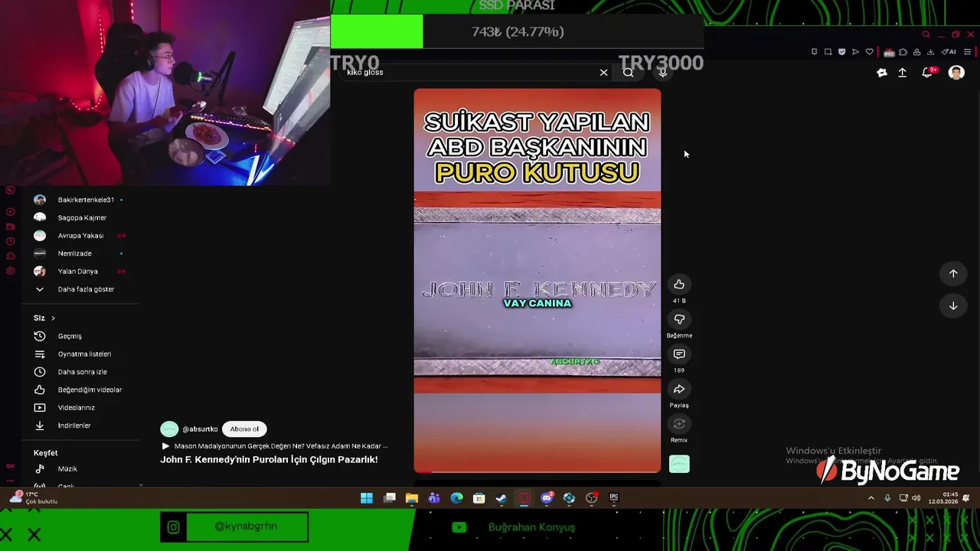Like the short with the thumbs-up button

pyautogui.click(x=679, y=285)
